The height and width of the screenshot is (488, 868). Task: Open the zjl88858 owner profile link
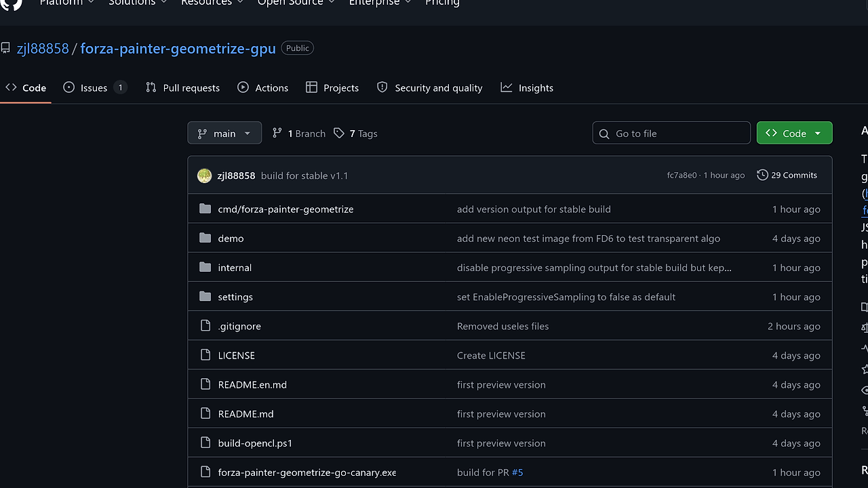click(x=43, y=48)
